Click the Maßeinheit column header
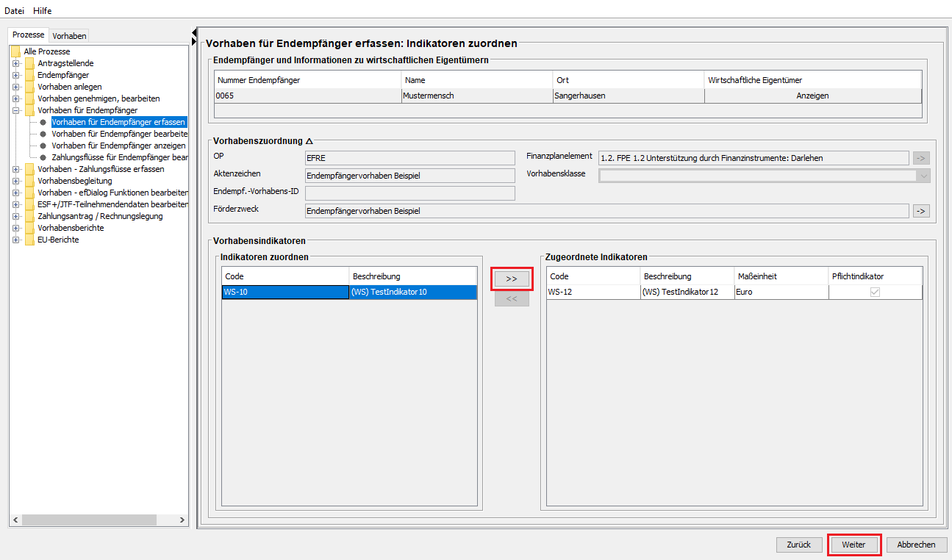Viewport: 952px width, 560px height. click(781, 276)
